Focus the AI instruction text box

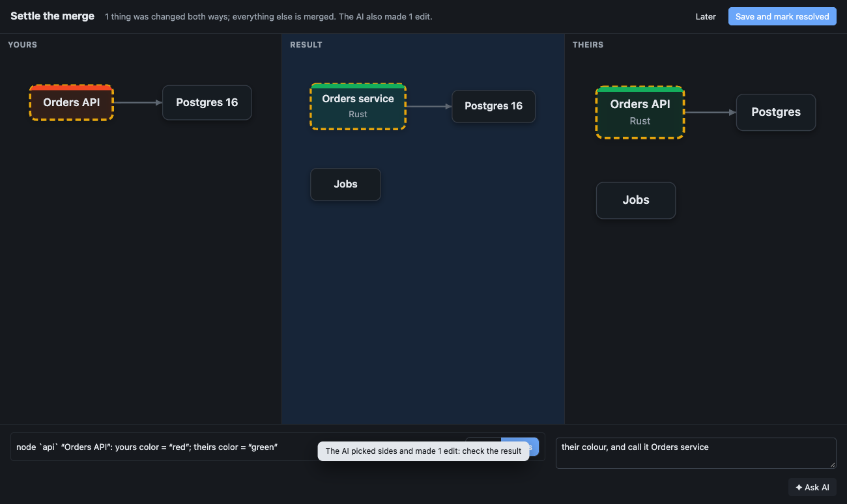696,453
